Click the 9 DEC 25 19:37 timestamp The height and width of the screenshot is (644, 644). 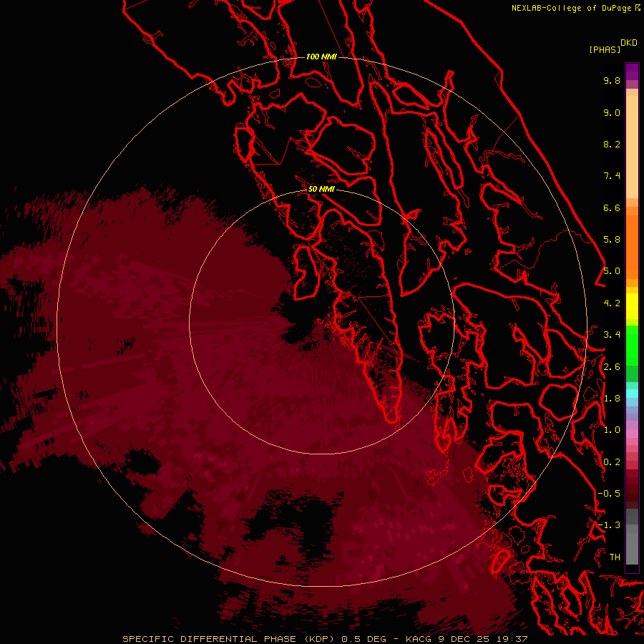click(x=483, y=639)
